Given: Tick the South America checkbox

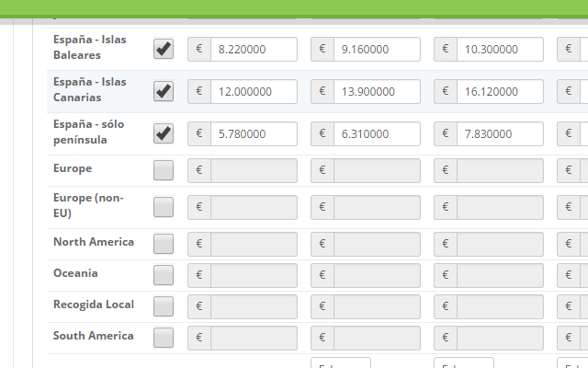Looking at the screenshot, I should [164, 338].
